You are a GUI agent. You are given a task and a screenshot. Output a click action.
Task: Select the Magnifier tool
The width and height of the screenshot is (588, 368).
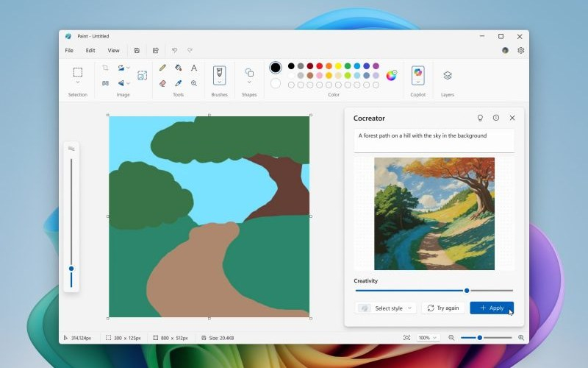194,83
